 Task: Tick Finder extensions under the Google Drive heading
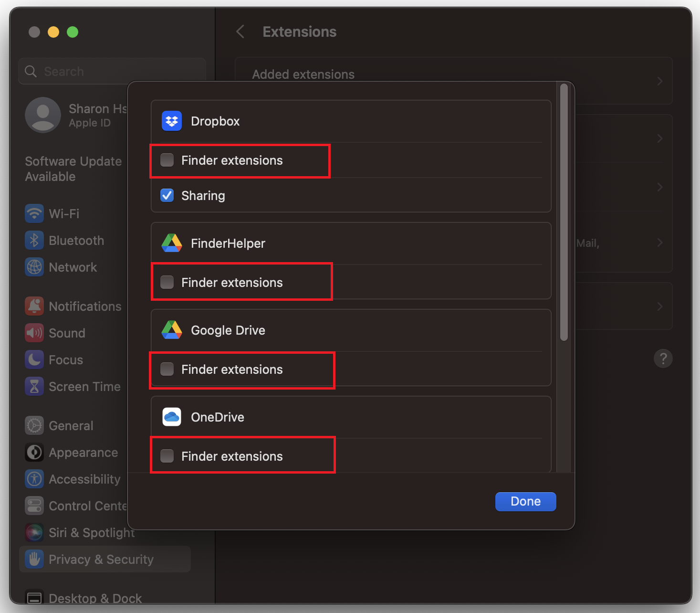click(167, 370)
